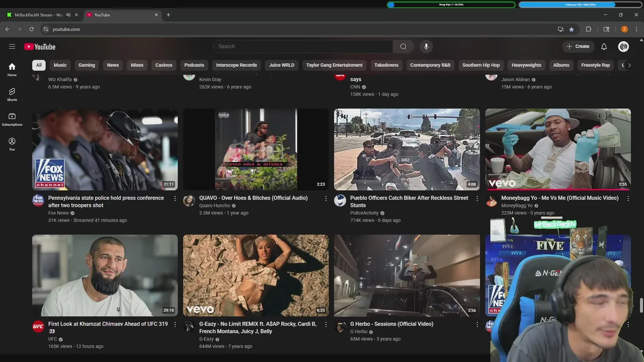This screenshot has width=644, height=362.
Task: Open options for the Fox News police video
Action: click(175, 199)
